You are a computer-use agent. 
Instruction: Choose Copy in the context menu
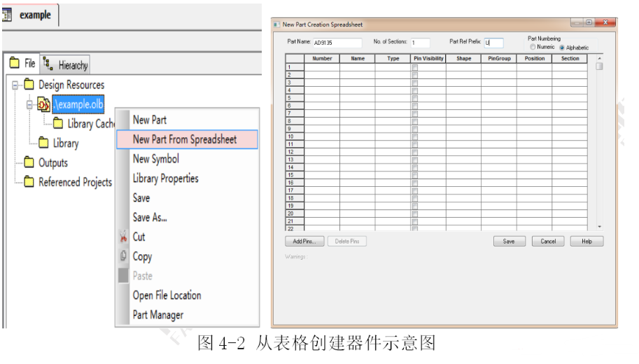tap(188, 256)
